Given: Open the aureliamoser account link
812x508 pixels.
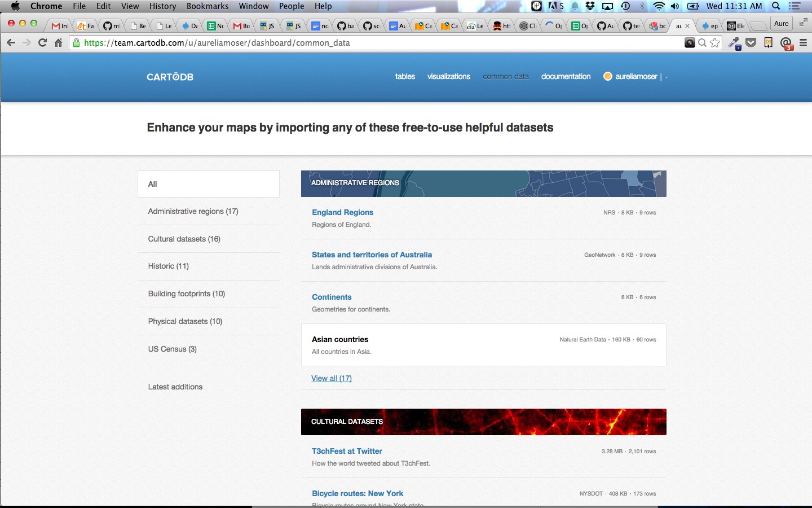Looking at the screenshot, I should pos(636,77).
